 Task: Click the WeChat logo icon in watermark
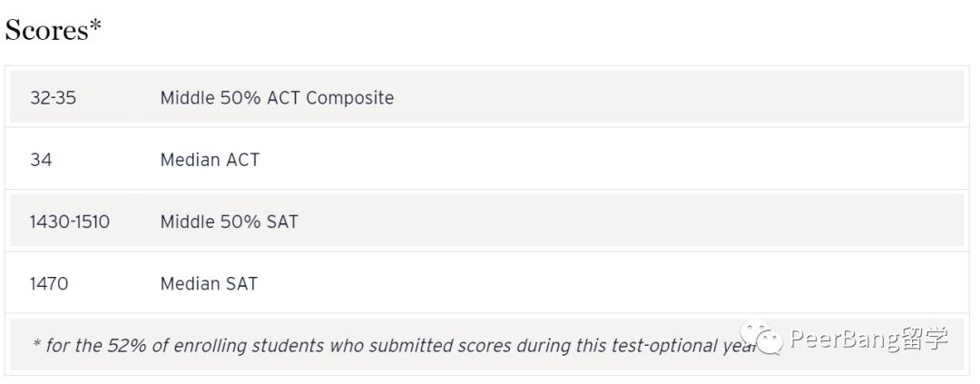coord(761,338)
